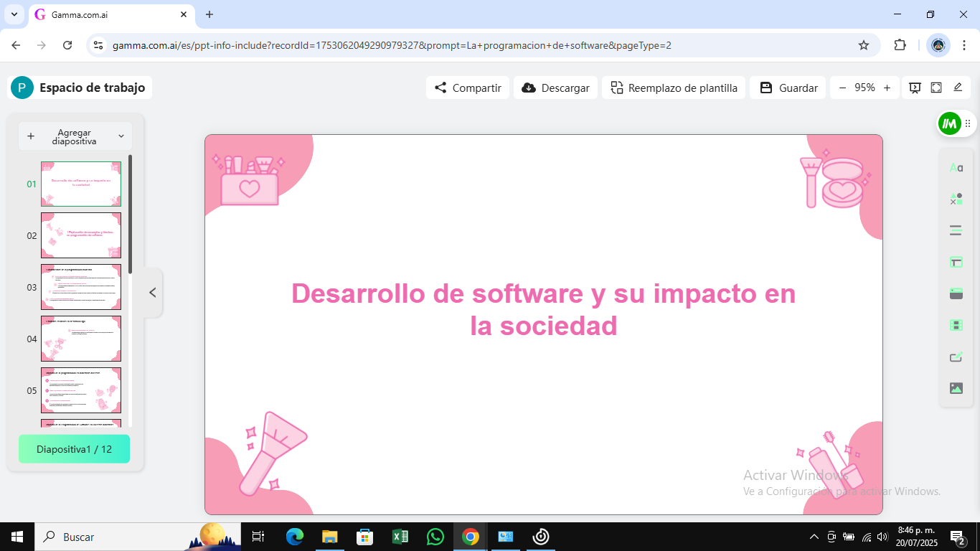Select slide 01 thumbnail
980x551 pixels.
click(x=81, y=184)
